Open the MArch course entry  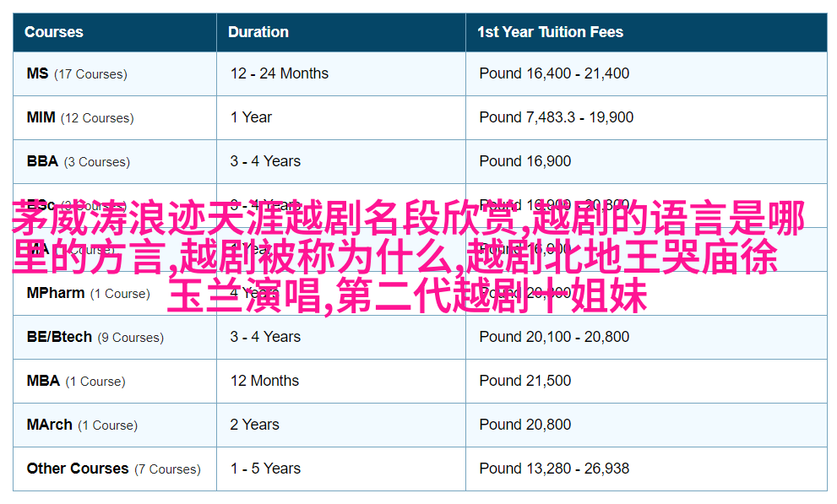[49, 425]
